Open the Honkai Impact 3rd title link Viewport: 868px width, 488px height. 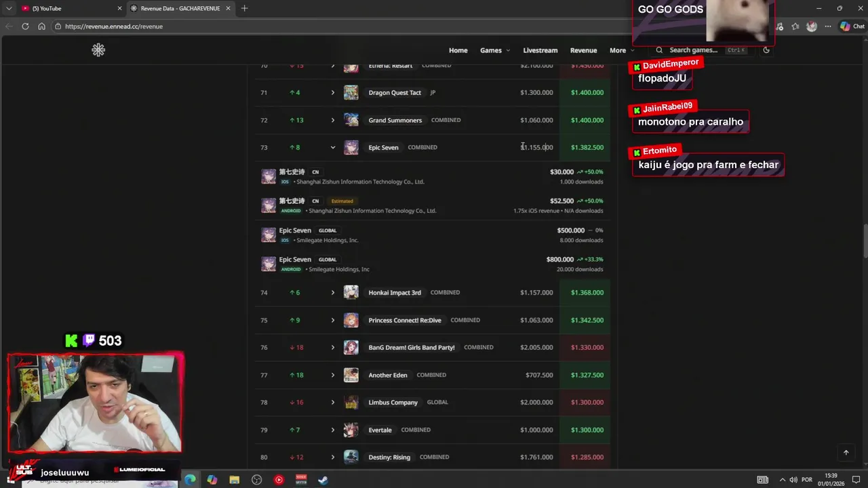coord(395,293)
